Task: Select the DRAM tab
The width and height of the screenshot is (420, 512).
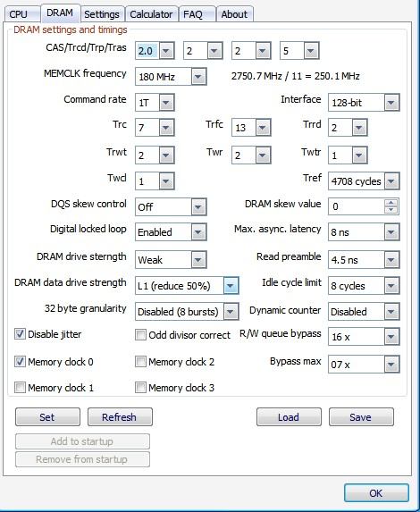Action: pos(61,13)
